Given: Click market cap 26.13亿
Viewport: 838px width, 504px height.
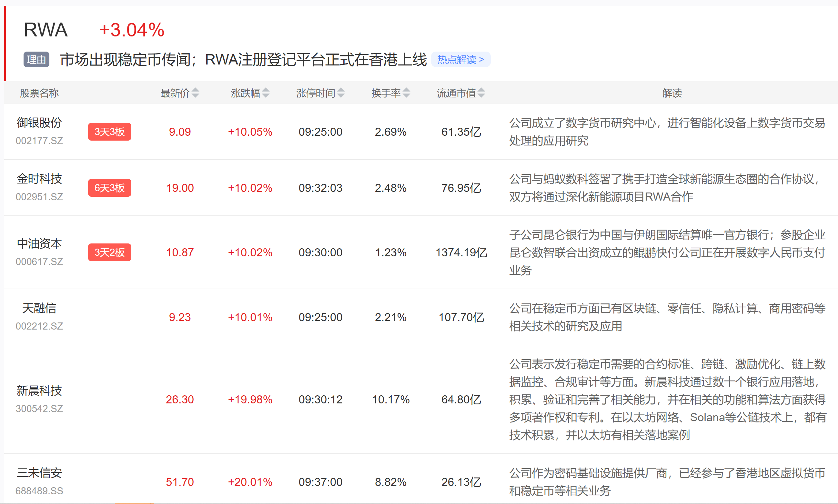Looking at the screenshot, I should click(x=461, y=482).
